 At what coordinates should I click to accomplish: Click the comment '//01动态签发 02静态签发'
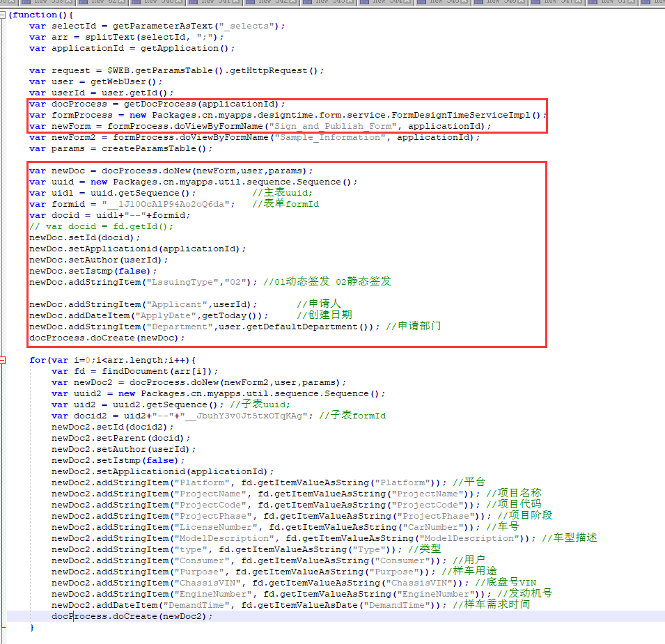[327, 282]
